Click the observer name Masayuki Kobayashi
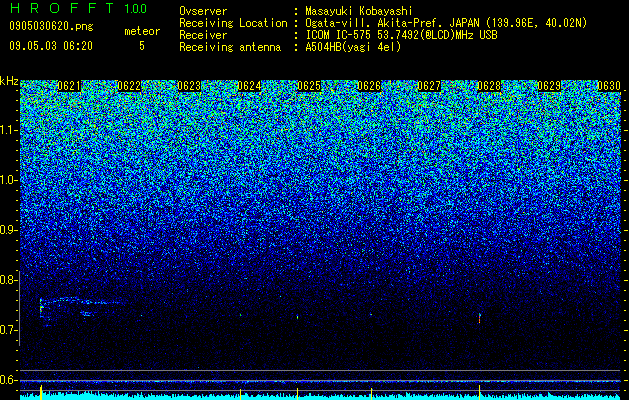Screen dimensions: 629x400 click(359, 11)
